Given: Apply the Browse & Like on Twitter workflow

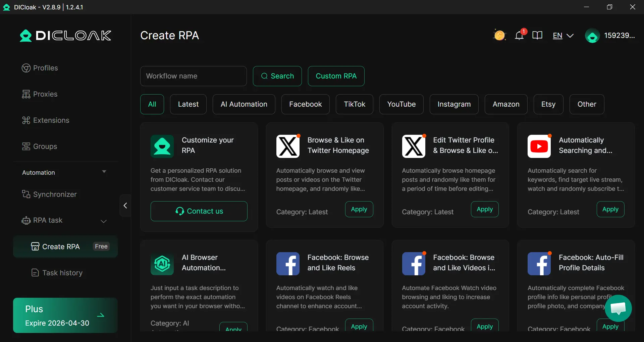Looking at the screenshot, I should pyautogui.click(x=359, y=209).
